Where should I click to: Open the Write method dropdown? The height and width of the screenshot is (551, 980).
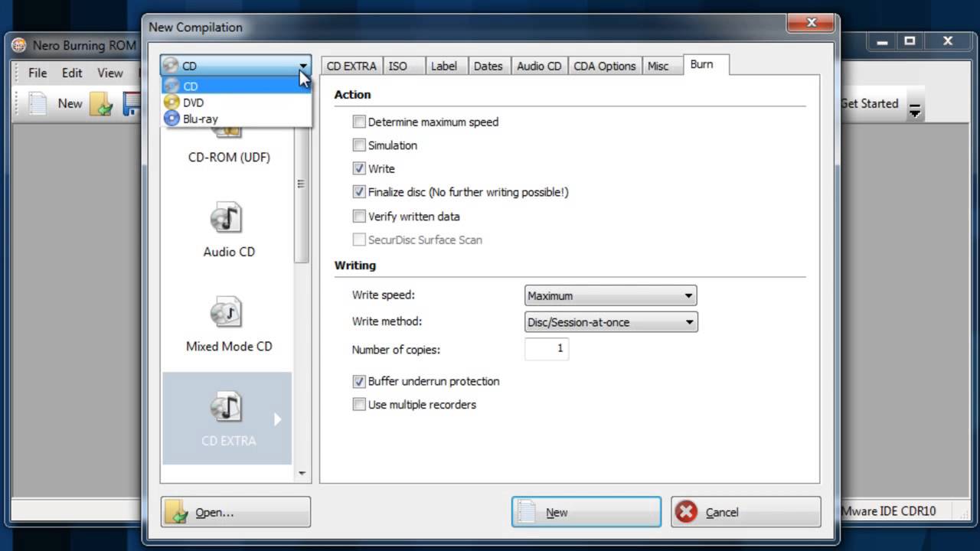[610, 322]
